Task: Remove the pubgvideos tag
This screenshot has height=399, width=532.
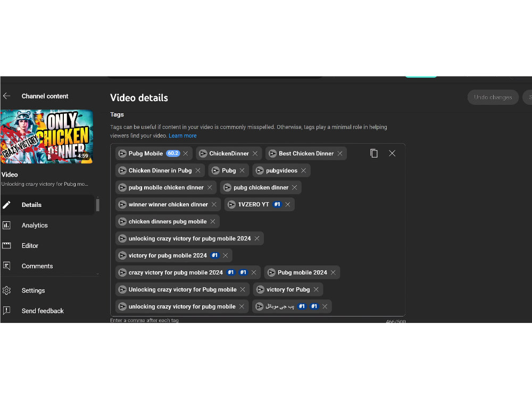Action: click(x=304, y=171)
